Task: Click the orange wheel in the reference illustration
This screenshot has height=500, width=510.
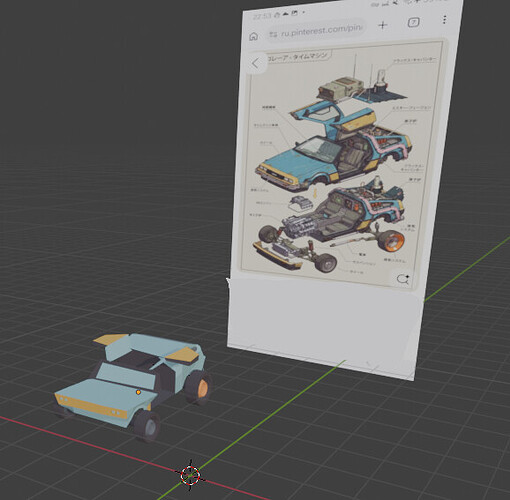Action: click(392, 240)
